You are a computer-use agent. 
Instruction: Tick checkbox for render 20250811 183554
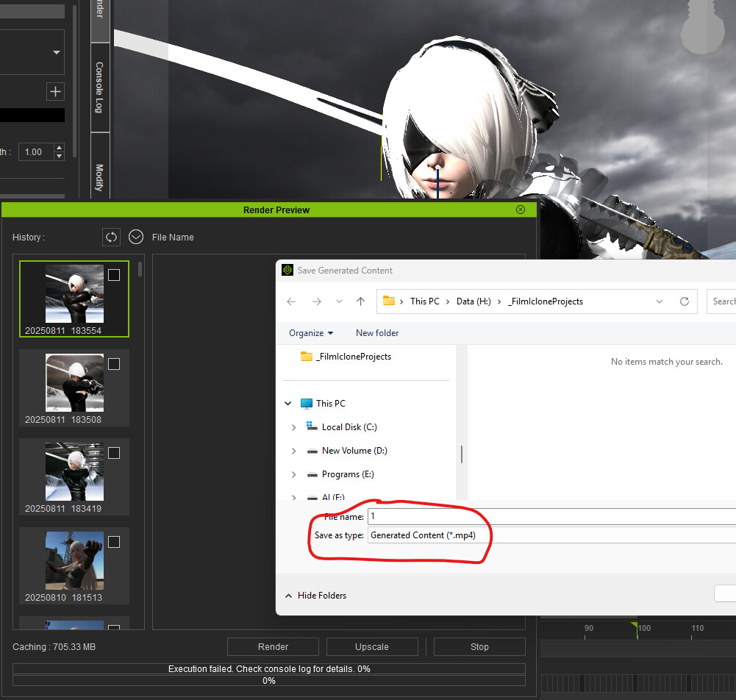[x=114, y=275]
